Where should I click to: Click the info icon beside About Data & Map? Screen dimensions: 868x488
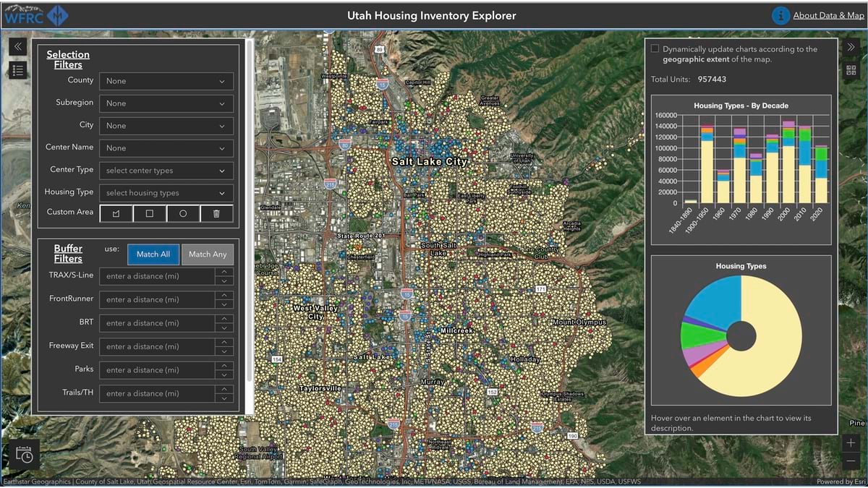[x=780, y=14]
